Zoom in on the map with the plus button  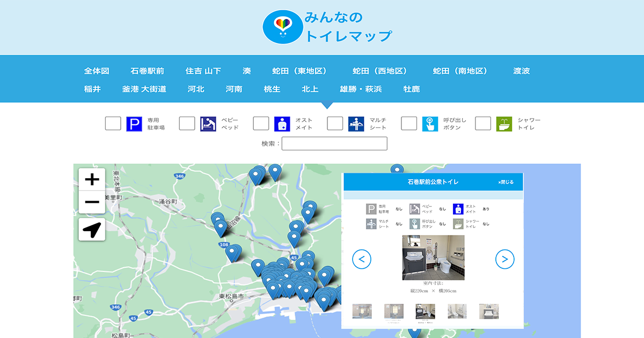point(92,179)
